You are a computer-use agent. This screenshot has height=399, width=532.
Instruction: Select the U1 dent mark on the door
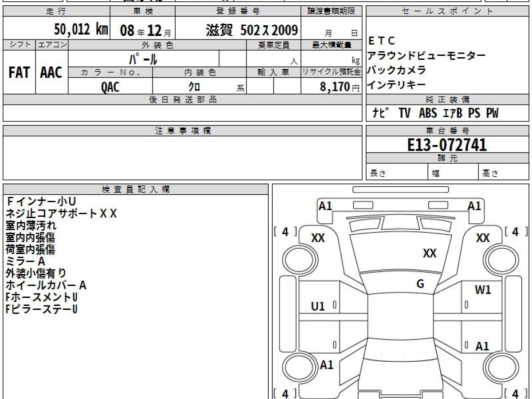[x=318, y=306]
